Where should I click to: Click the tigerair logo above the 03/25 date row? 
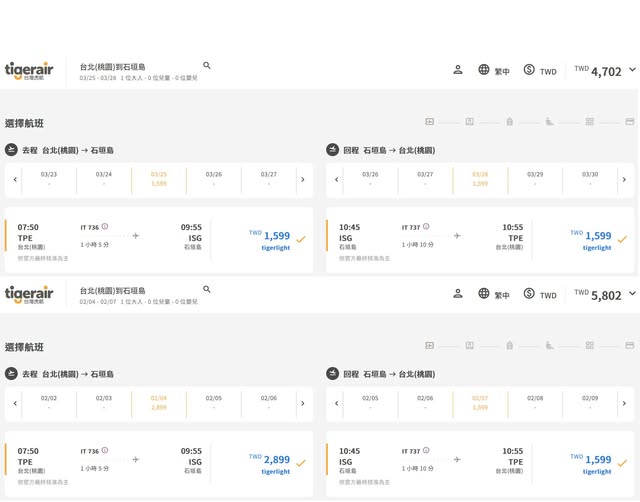(x=29, y=69)
